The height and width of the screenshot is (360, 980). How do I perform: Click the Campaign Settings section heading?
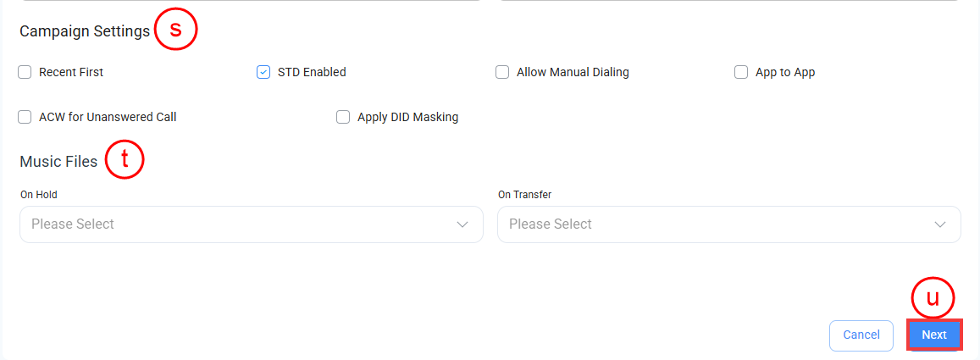coord(85,31)
